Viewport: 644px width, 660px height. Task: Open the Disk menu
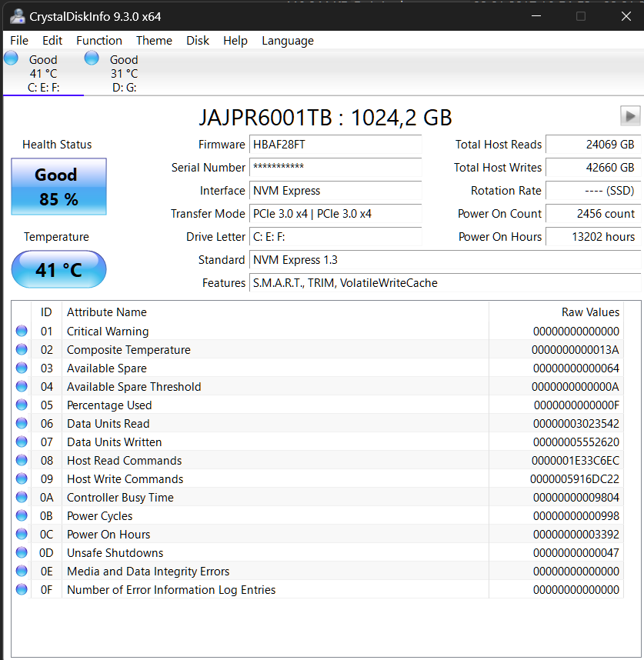(x=198, y=41)
